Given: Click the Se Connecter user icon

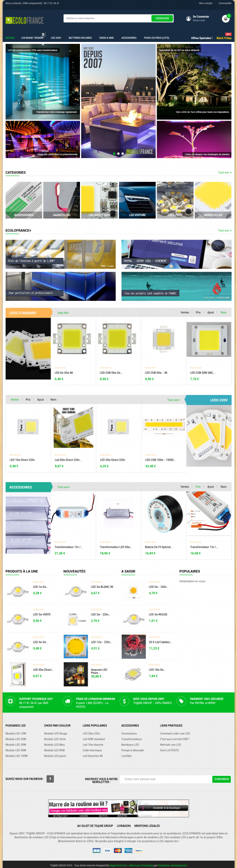Looking at the screenshot, I should [x=188, y=18].
